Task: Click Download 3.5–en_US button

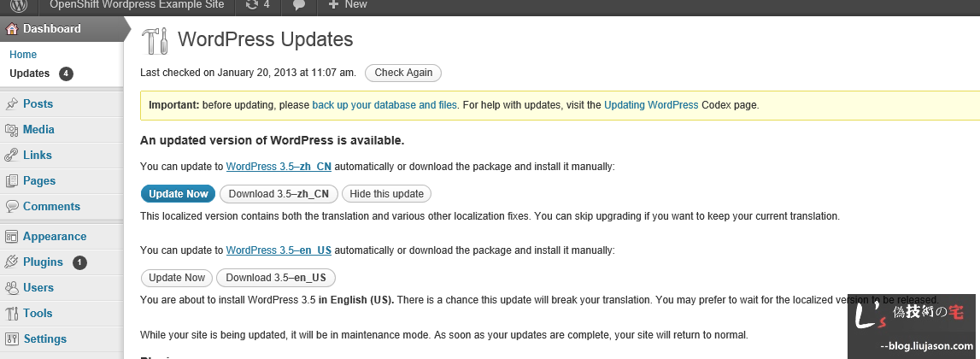Action: [276, 278]
